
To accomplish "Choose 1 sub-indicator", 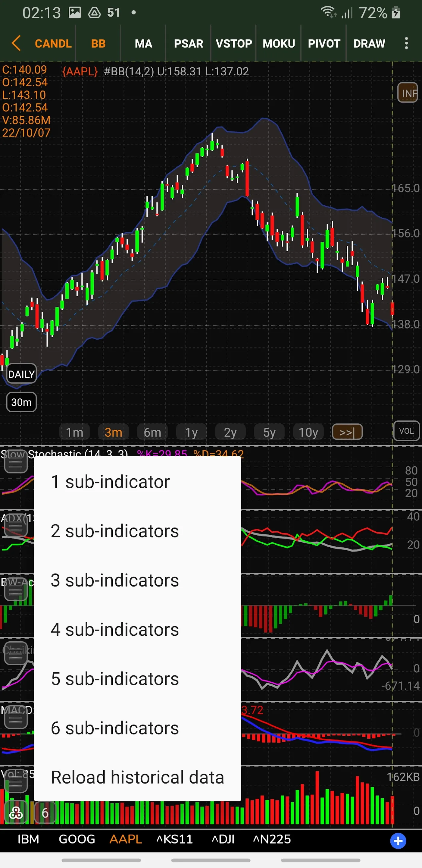I will tap(137, 482).
